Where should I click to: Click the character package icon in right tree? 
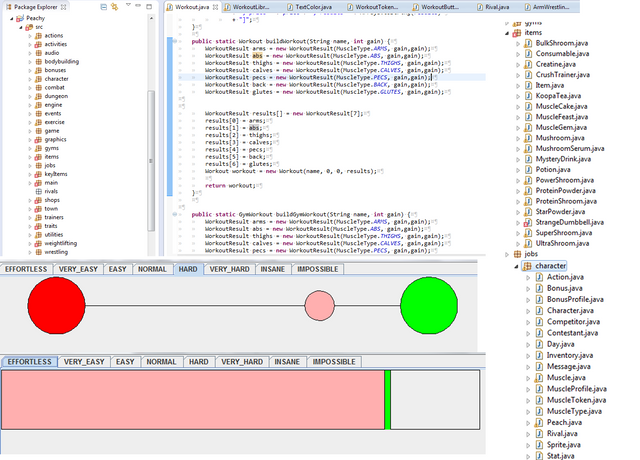[526, 265]
